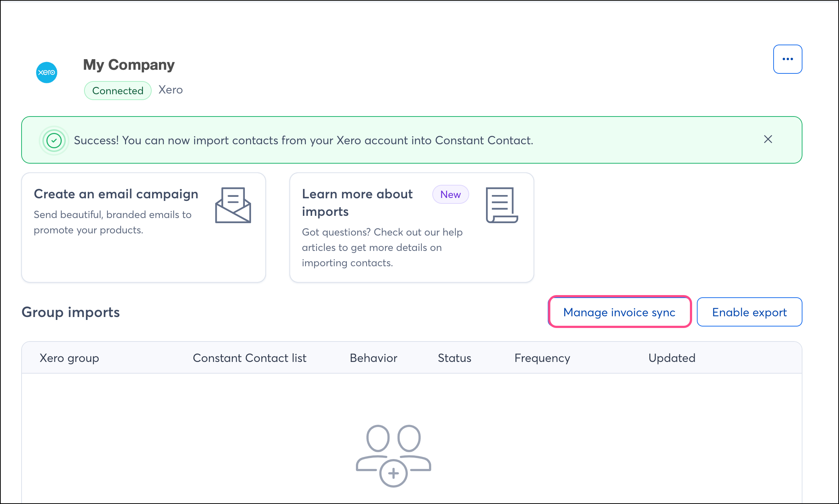Image resolution: width=839 pixels, height=504 pixels.
Task: Click the Updated column header
Action: 672,358
